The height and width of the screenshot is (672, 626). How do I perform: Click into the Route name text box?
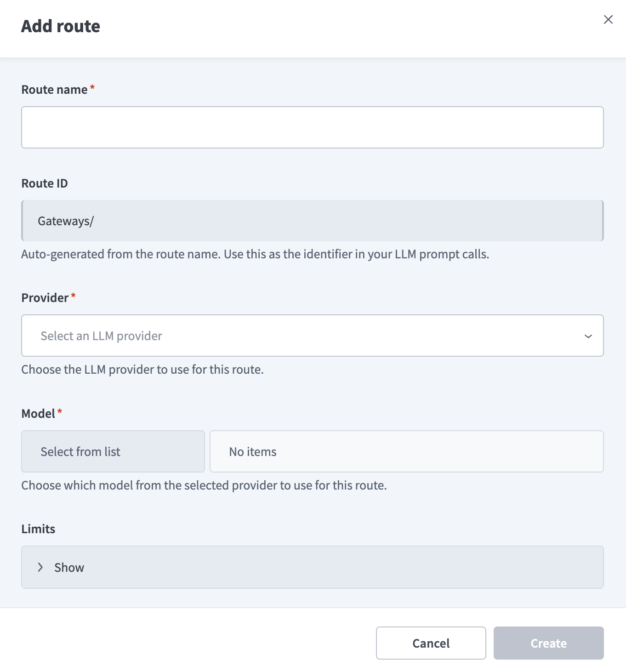(x=313, y=127)
